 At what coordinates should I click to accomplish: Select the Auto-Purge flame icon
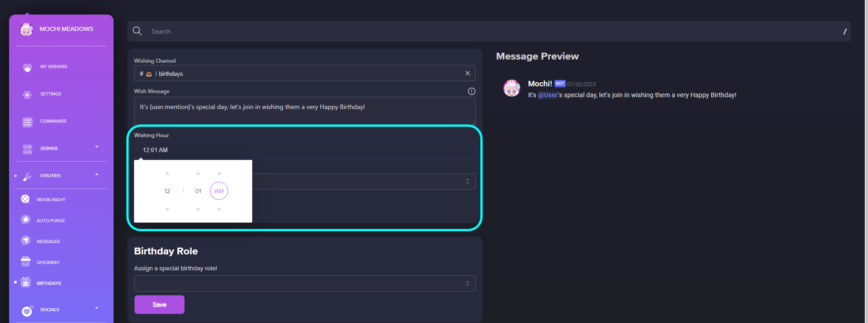[x=25, y=220]
